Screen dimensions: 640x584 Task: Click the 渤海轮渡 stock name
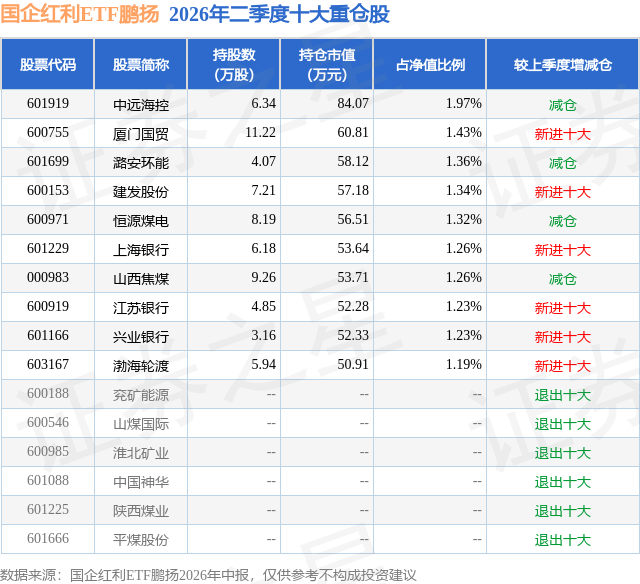click(x=141, y=366)
